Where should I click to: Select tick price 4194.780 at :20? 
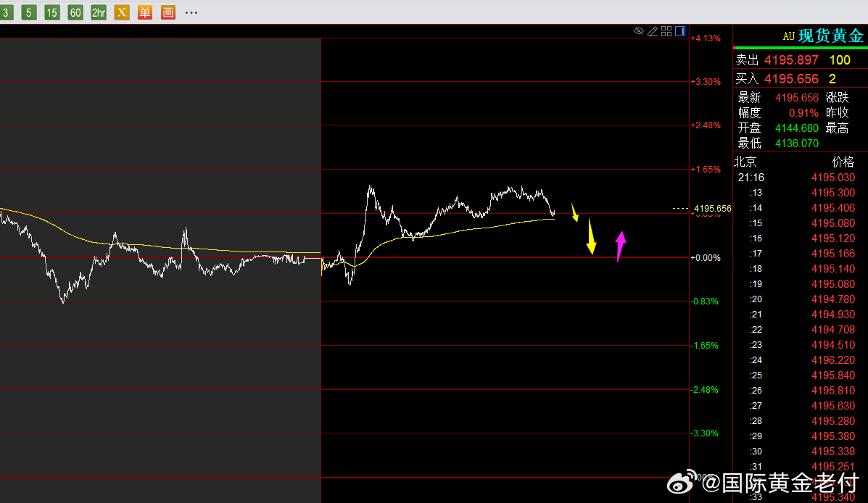(x=833, y=299)
